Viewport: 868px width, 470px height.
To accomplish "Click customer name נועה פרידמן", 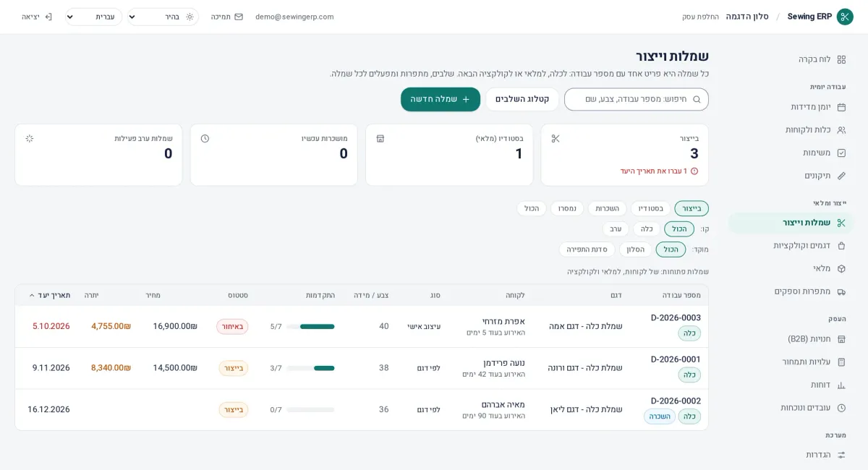I will 503,363.
